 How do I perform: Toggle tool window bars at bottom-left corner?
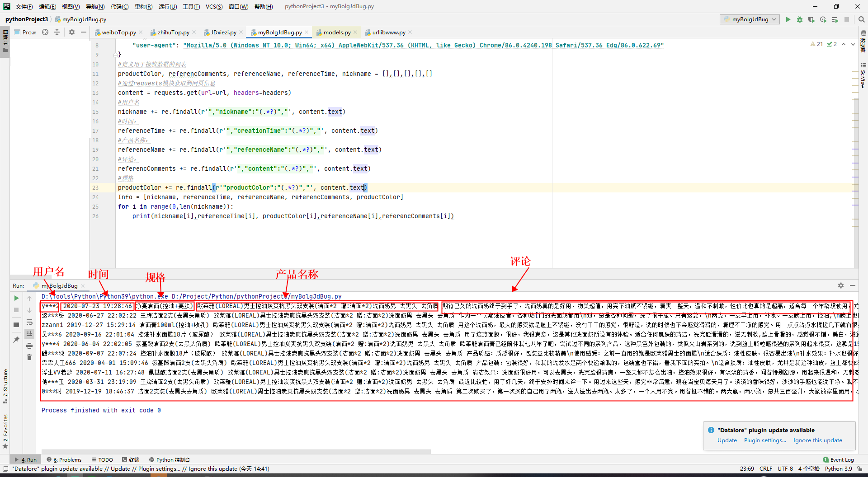(x=5, y=469)
